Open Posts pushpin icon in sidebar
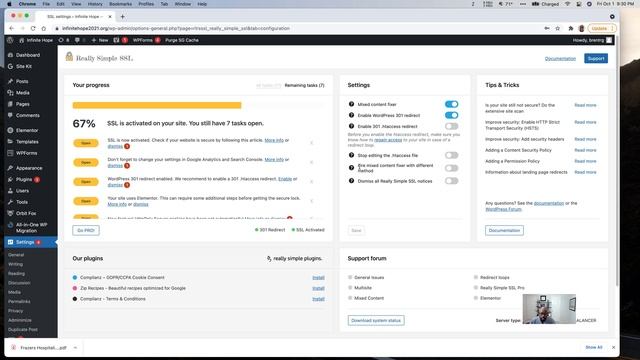Screen dimensions: 640x360 (x=11, y=81)
